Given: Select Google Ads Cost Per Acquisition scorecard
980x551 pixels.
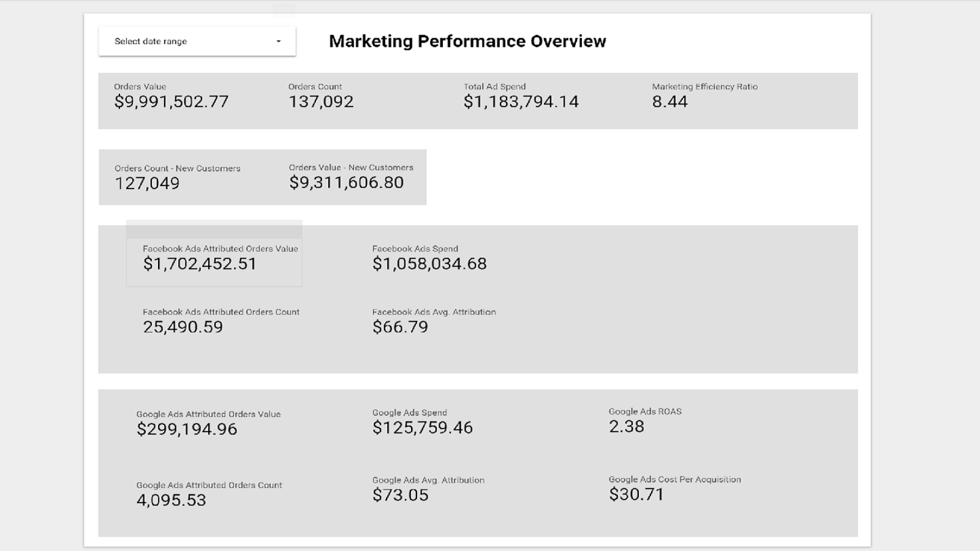Looking at the screenshot, I should (674, 489).
